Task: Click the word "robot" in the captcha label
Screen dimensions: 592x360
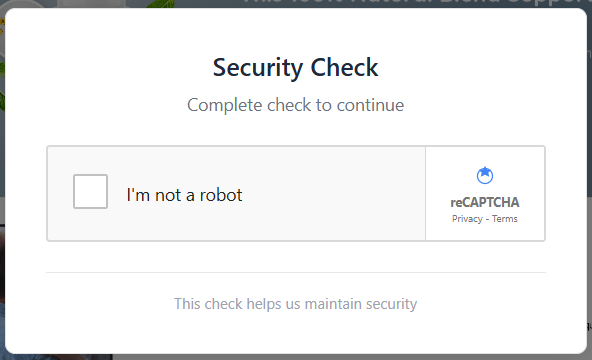Action: pyautogui.click(x=221, y=195)
